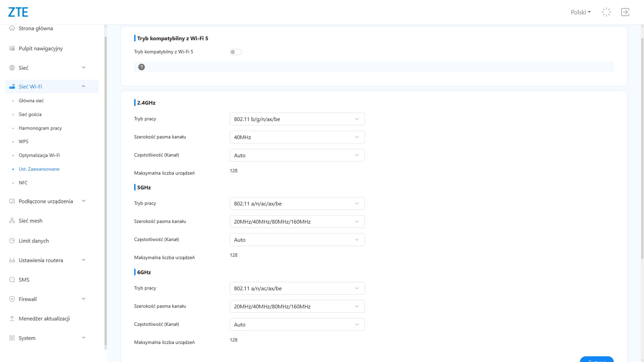Click the sidebar vertical scrollbar
Viewport: 644px width, 362px height.
[106, 190]
